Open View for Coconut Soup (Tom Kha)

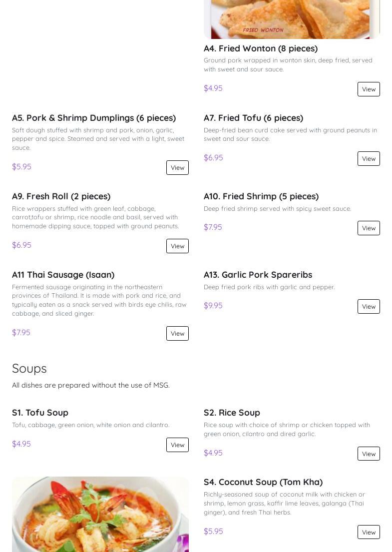(369, 532)
